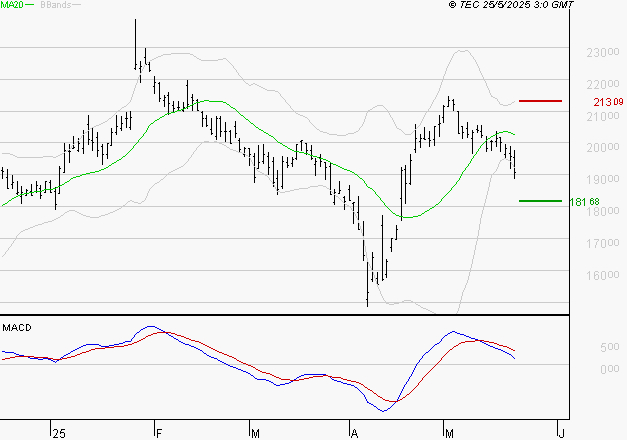Click the TEC 25/5/2025 copyright text
Image resolution: width=627 pixels, height=440 pixels.
point(511,5)
